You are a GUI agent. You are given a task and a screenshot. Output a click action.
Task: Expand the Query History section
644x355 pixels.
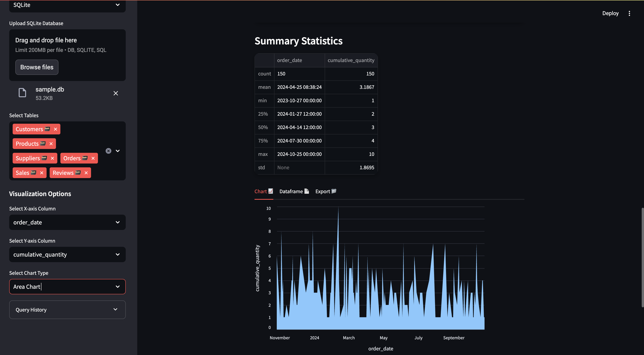pyautogui.click(x=67, y=310)
